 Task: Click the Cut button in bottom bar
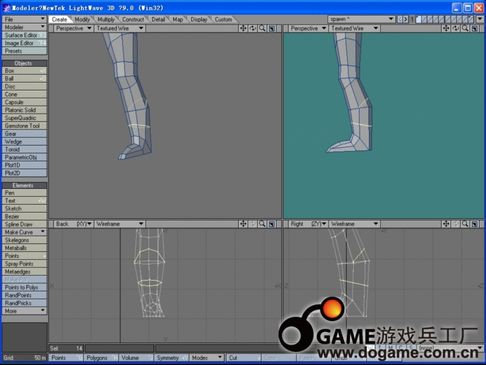tap(244, 358)
